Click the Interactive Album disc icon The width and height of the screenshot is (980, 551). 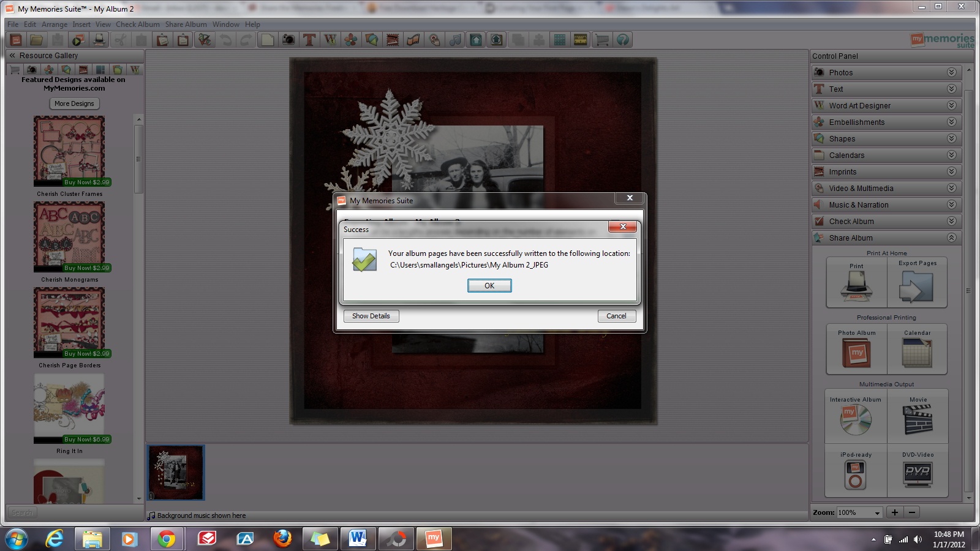tap(856, 420)
